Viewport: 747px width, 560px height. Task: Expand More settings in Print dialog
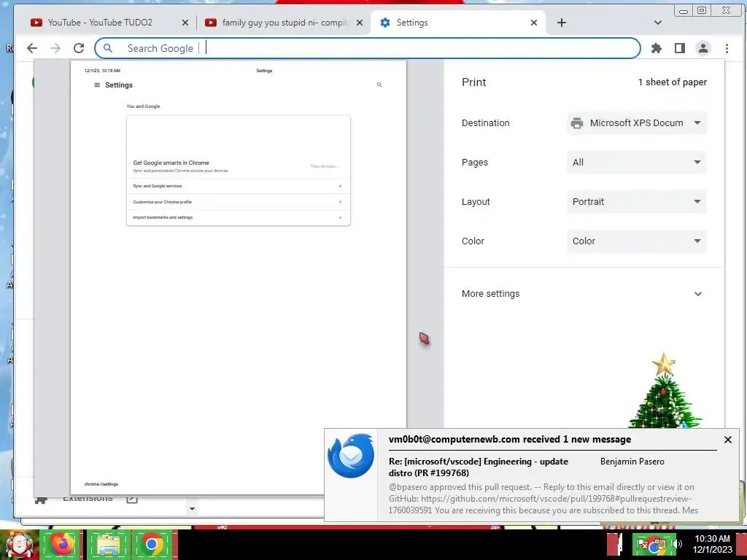(583, 294)
